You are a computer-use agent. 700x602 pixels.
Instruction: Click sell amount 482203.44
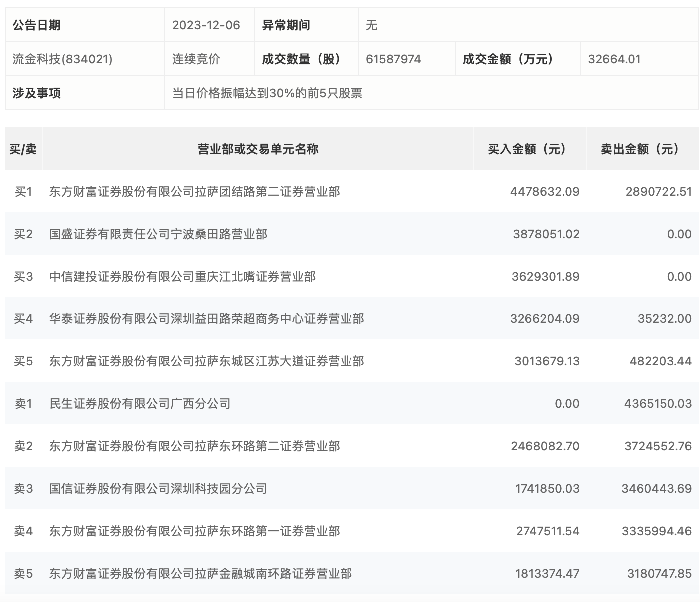[x=661, y=361]
